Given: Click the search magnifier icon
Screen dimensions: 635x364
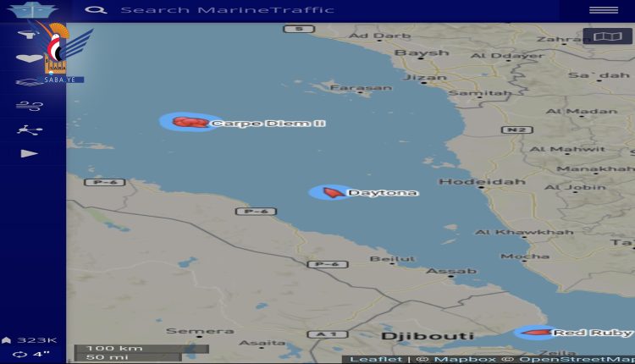Looking at the screenshot, I should click(97, 10).
